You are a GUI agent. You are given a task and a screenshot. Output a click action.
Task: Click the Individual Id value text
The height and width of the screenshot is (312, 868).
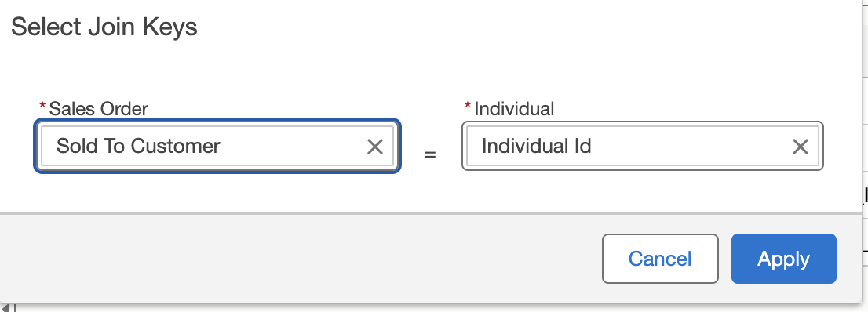(x=536, y=146)
